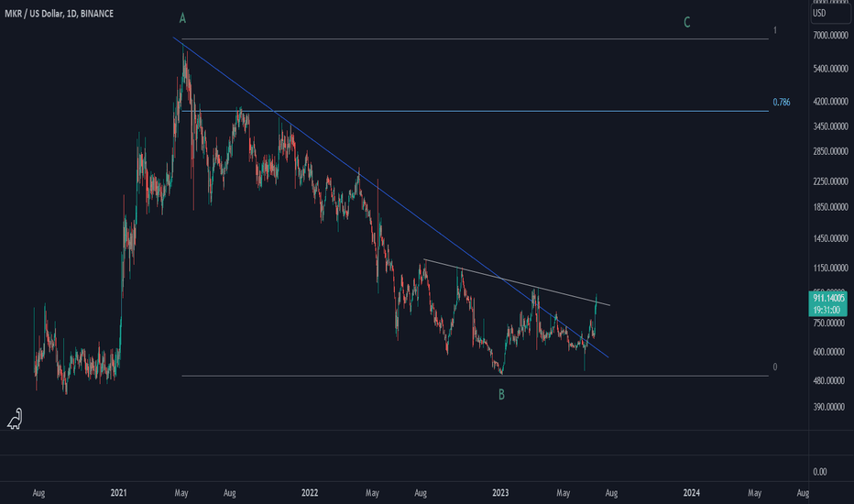Click the wave label A at the top
854x504 pixels.
click(x=182, y=18)
